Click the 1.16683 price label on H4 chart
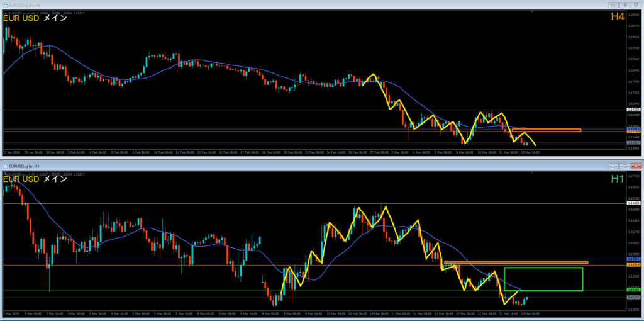Image resolution: width=644 pixels, height=321 pixels. [x=633, y=110]
